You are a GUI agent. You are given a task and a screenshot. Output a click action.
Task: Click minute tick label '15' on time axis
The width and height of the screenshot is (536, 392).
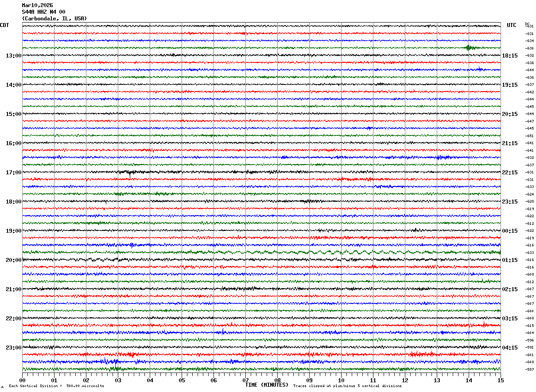(x=500, y=380)
